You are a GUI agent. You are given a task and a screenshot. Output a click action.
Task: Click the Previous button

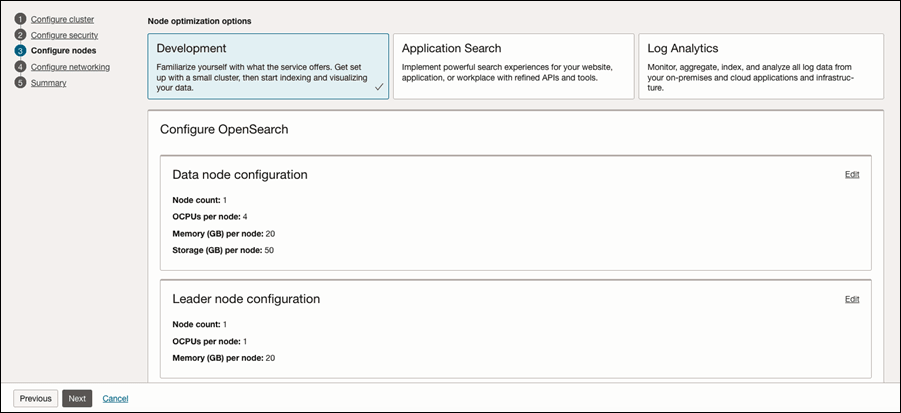click(x=36, y=398)
